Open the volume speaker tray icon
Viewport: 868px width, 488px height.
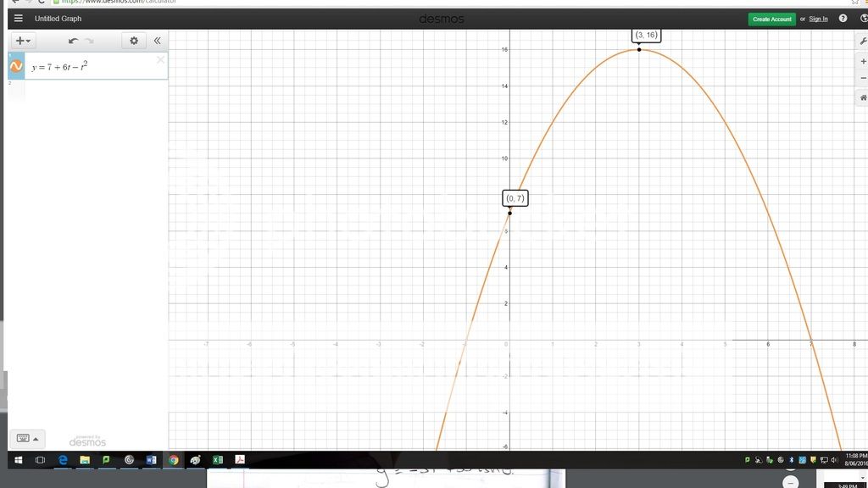tap(834, 460)
